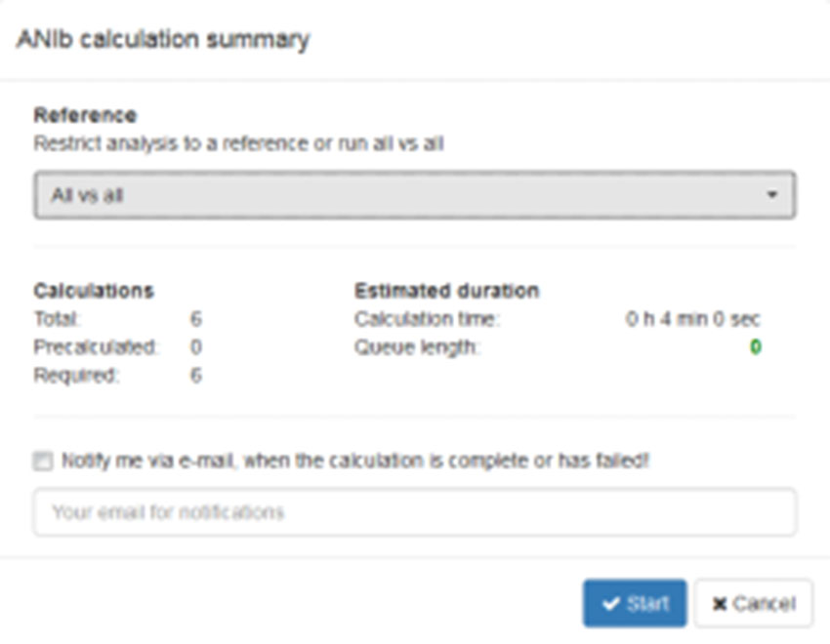Click the green queue length value 0
The width and height of the screenshot is (830, 644).
756,347
